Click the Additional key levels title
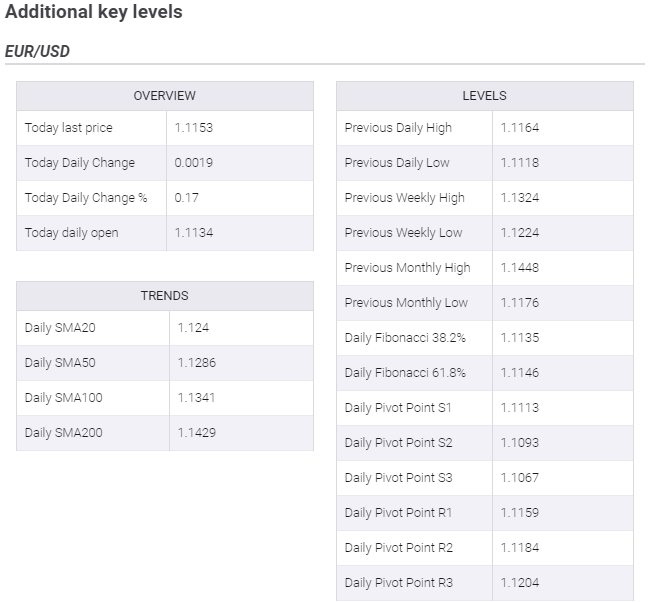648x602 pixels. (93, 14)
